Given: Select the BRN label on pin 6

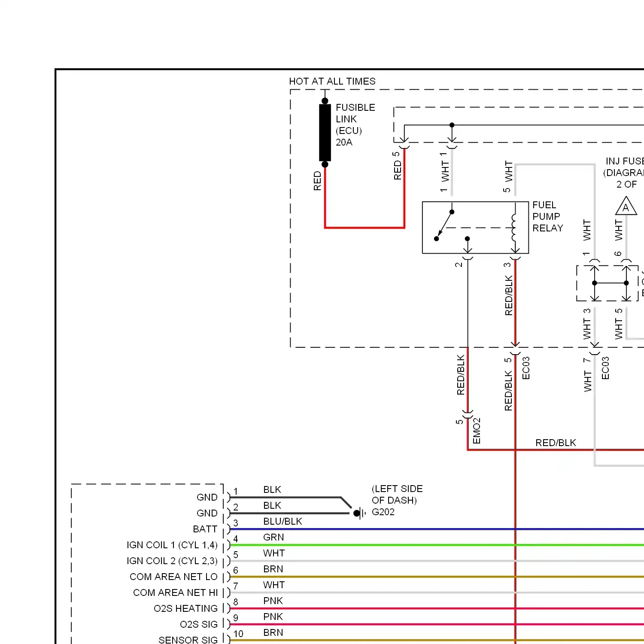Looking at the screenshot, I should (273, 569).
